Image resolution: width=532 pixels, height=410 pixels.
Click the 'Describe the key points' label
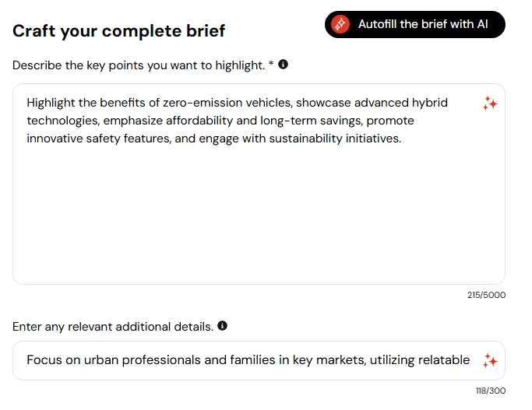(139, 65)
